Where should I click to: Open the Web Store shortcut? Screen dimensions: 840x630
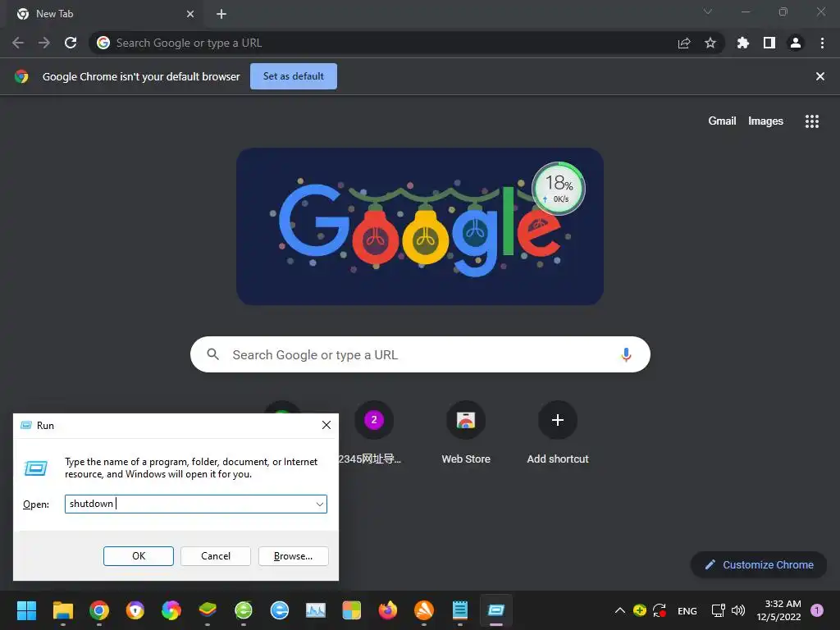(466, 433)
